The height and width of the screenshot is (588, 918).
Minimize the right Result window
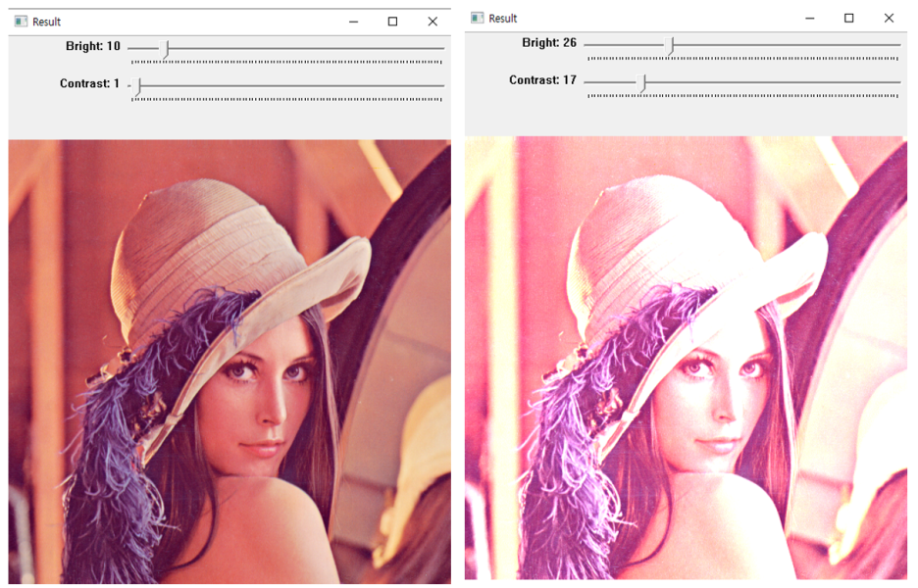pyautogui.click(x=810, y=19)
